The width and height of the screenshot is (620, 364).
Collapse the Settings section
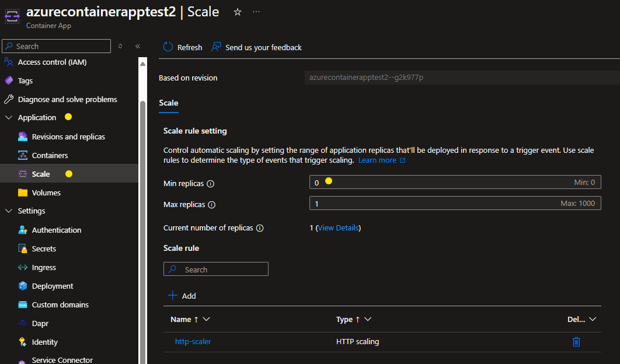click(9, 211)
